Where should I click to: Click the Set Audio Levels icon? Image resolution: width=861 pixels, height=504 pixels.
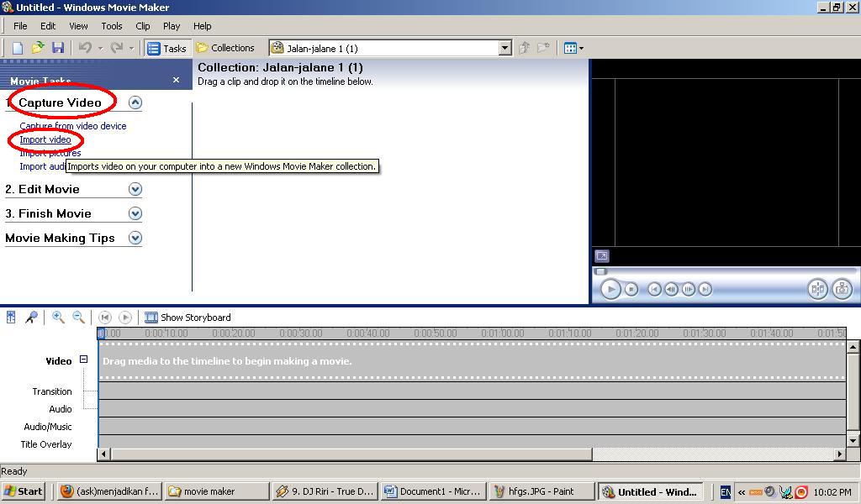(x=11, y=317)
